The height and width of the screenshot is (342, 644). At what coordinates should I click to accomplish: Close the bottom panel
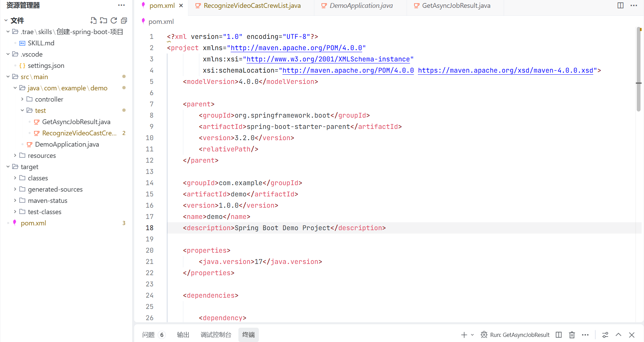(632, 335)
